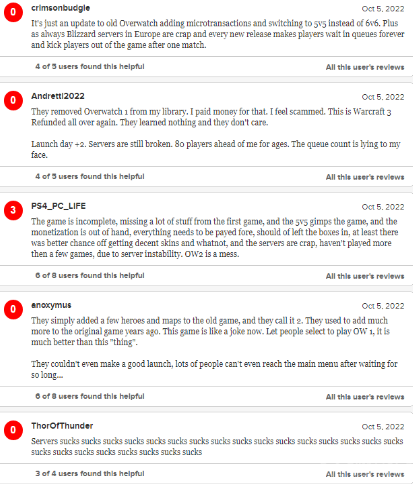Click crimsonbudgie's red score badge

[x=13, y=12]
